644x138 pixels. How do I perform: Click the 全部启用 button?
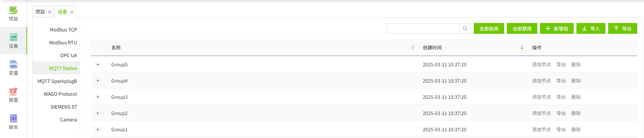(x=489, y=29)
